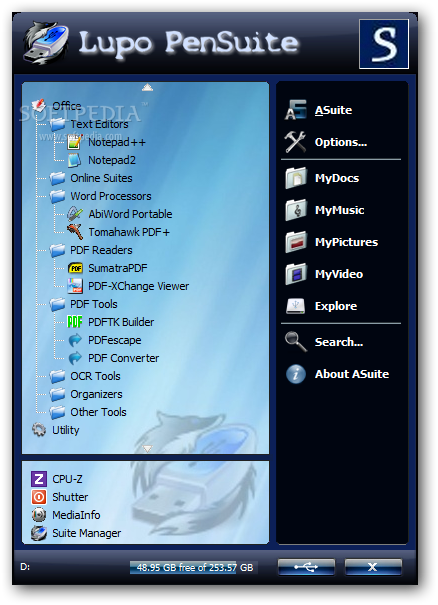
Task: Click the Notepad++ icon
Action: [74, 142]
